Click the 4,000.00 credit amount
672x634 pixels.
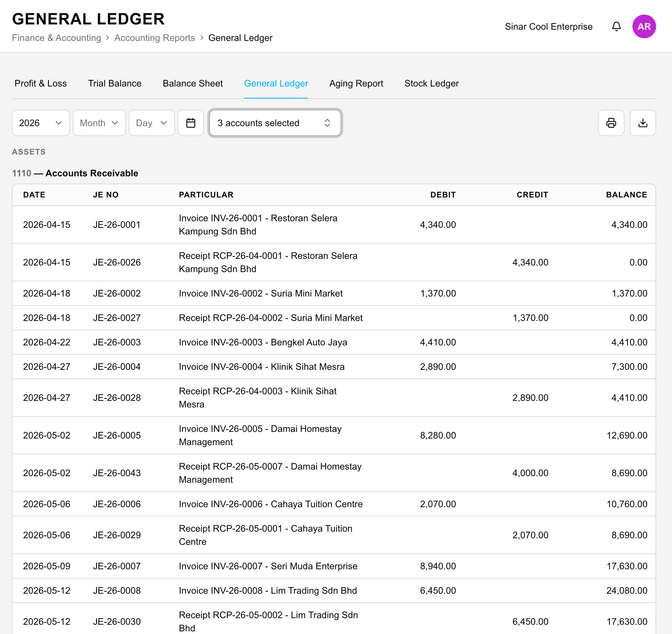pyautogui.click(x=530, y=473)
